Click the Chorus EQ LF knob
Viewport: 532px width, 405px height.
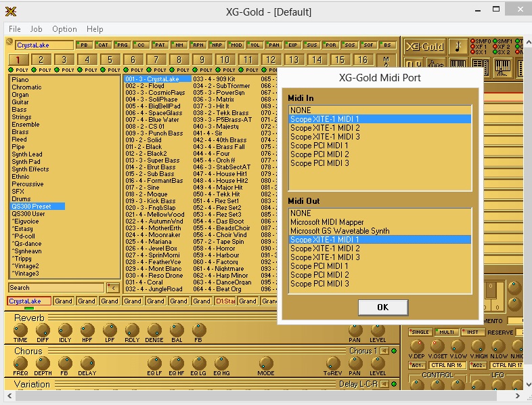coord(154,363)
